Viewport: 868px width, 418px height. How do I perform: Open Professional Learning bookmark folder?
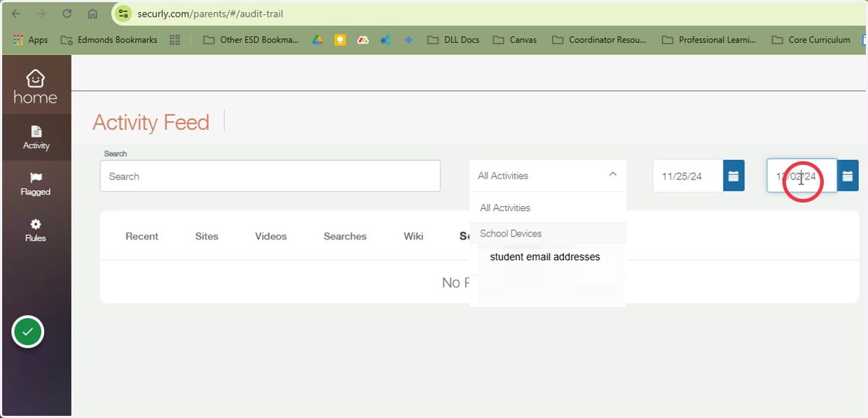(x=709, y=40)
